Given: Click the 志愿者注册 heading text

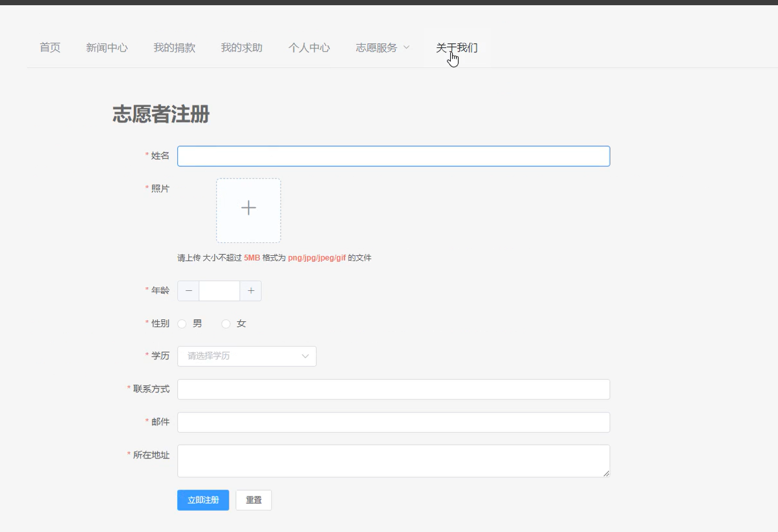Looking at the screenshot, I should (x=161, y=114).
